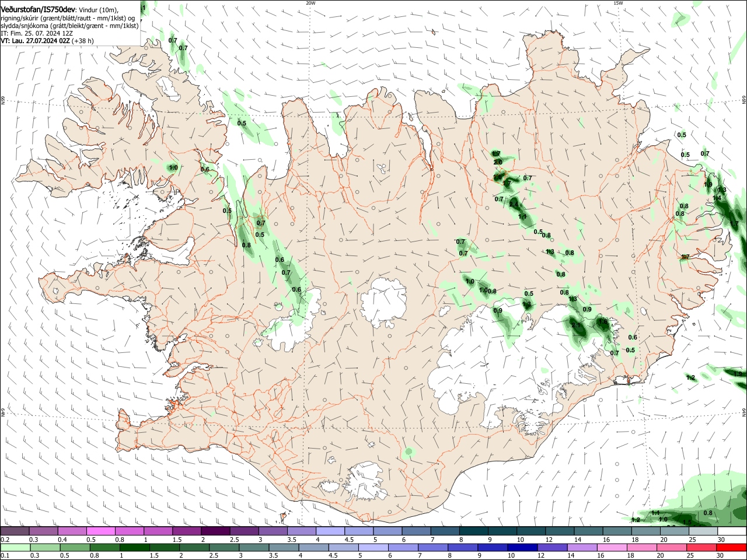Pick the dark green swatch labeled 1 in the bottom legend row
This screenshot has height=560, width=747.
pos(135,547)
